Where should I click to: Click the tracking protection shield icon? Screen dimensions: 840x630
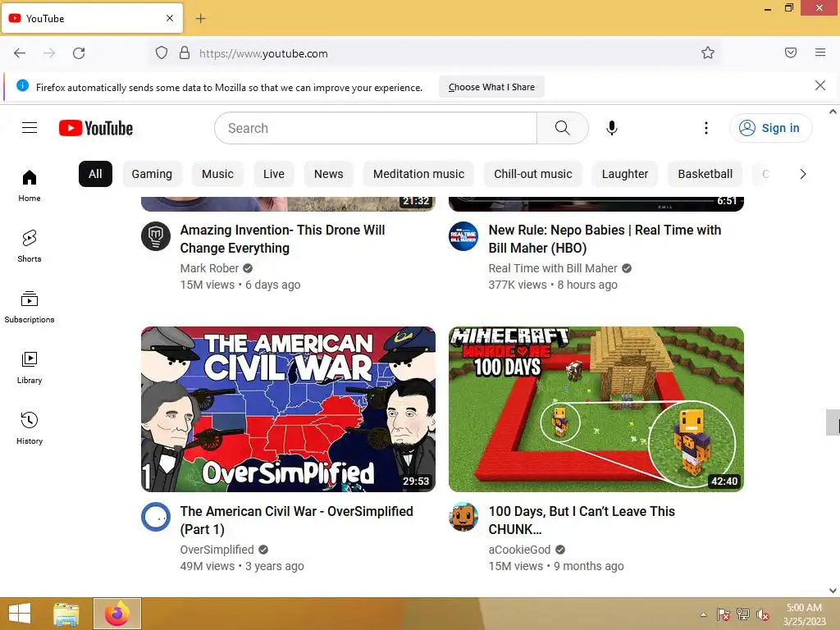click(x=162, y=53)
